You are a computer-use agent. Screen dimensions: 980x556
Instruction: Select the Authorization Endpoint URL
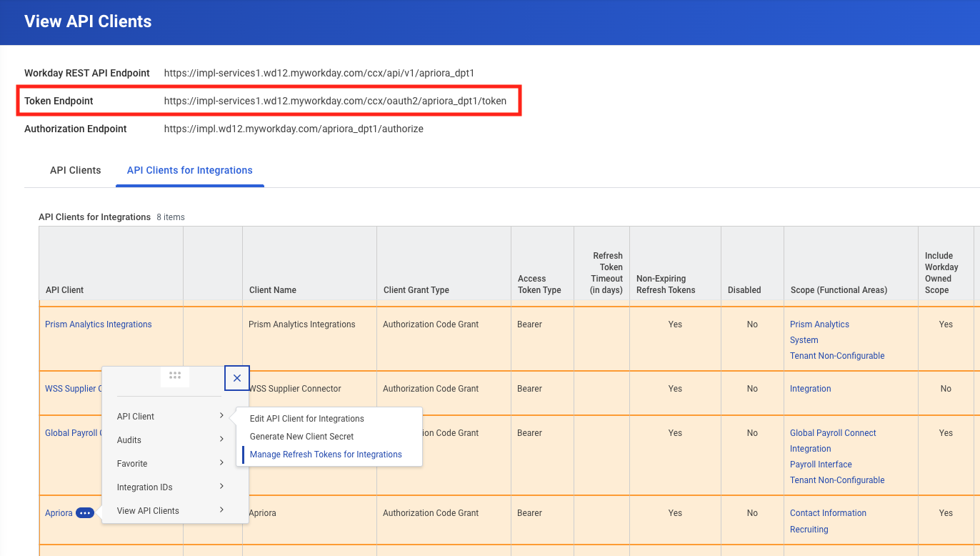coord(294,129)
